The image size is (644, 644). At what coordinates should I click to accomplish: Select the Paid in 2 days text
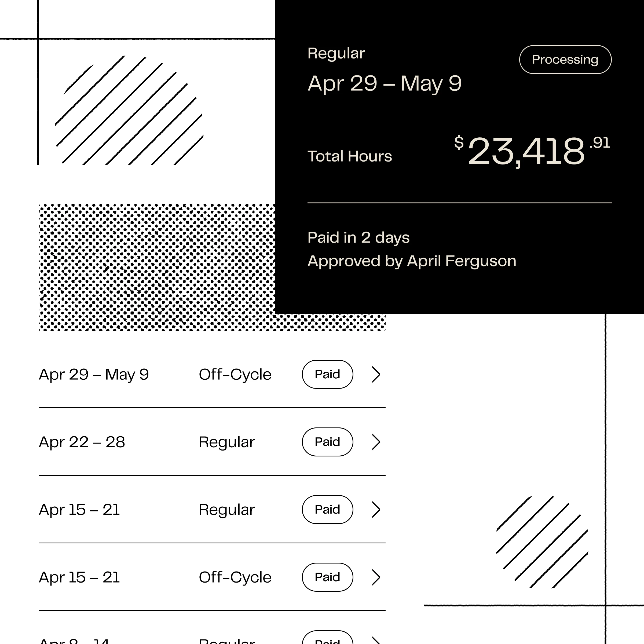(358, 238)
